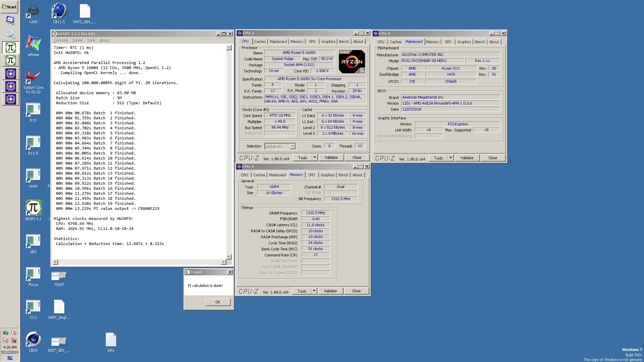
Task: Click GPUPI log scroll down arrow
Action: 229,257
